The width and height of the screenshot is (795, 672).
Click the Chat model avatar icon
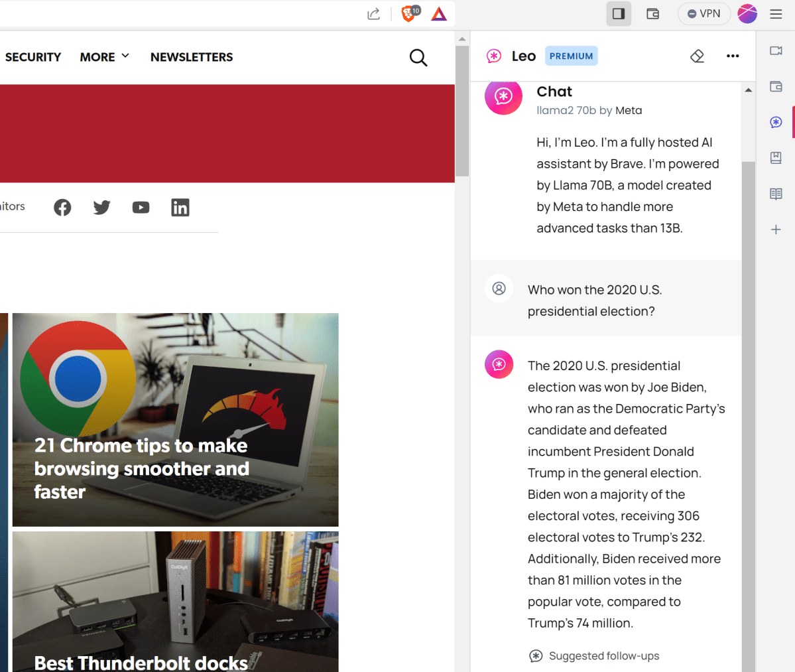[503, 96]
